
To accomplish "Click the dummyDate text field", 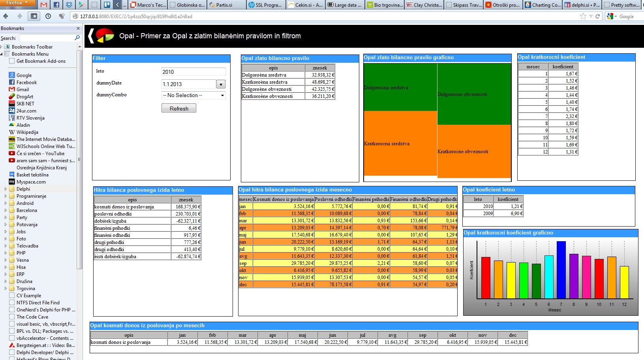I will click(189, 84).
